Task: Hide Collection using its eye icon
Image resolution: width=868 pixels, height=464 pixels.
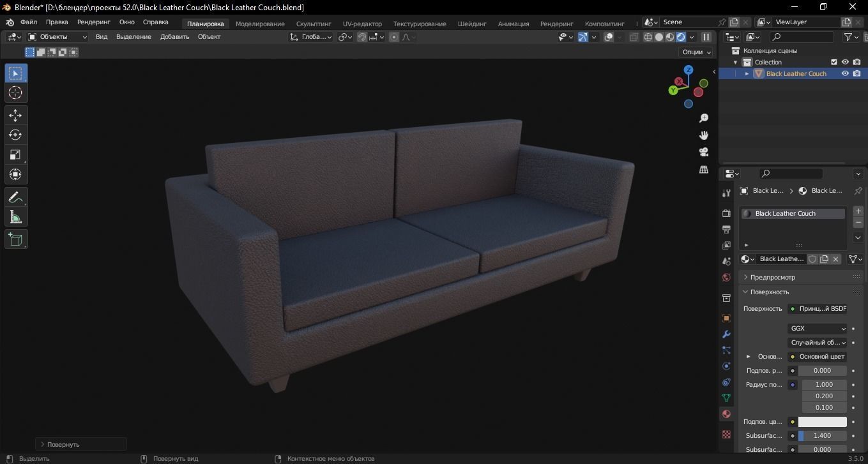Action: [845, 62]
